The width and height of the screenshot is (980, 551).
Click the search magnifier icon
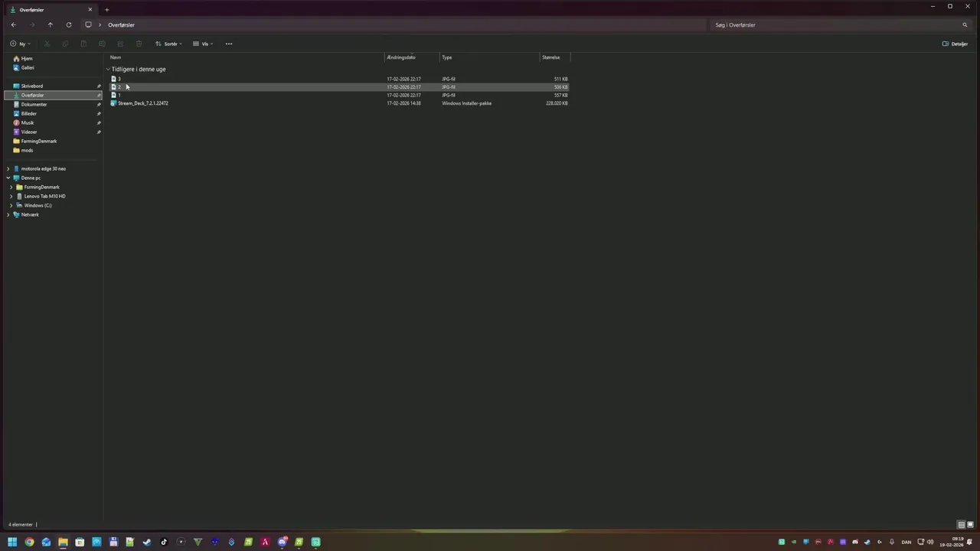965,24
